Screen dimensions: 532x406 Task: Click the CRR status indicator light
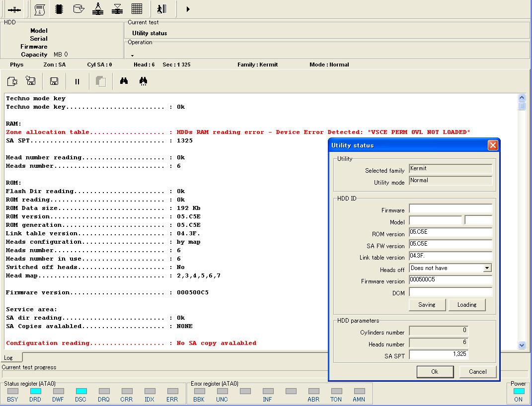(127, 391)
